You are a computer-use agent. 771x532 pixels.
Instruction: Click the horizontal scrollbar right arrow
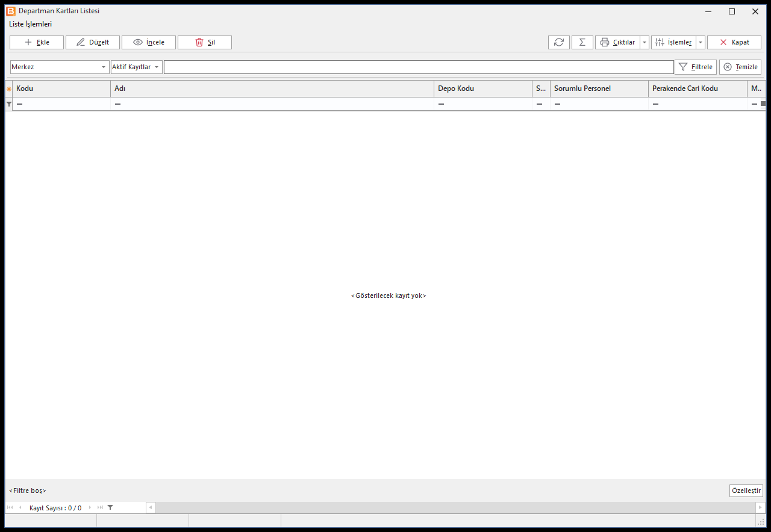(x=760, y=508)
